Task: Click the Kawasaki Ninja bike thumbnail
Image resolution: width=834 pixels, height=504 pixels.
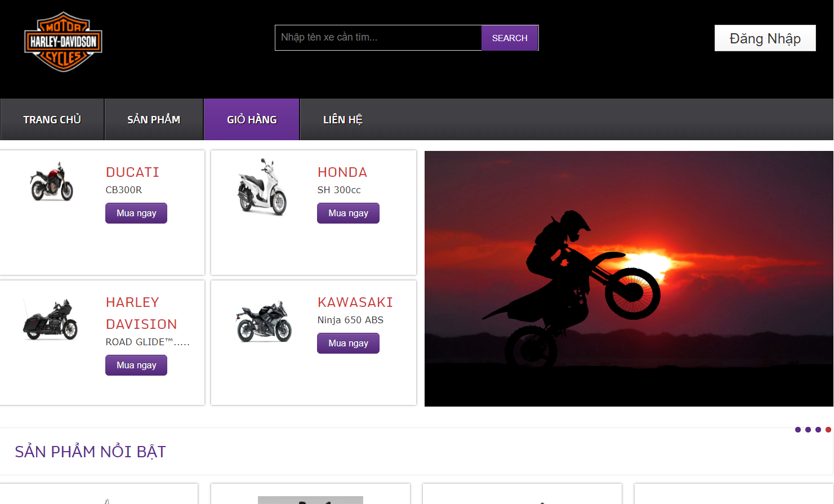Action: point(264,322)
